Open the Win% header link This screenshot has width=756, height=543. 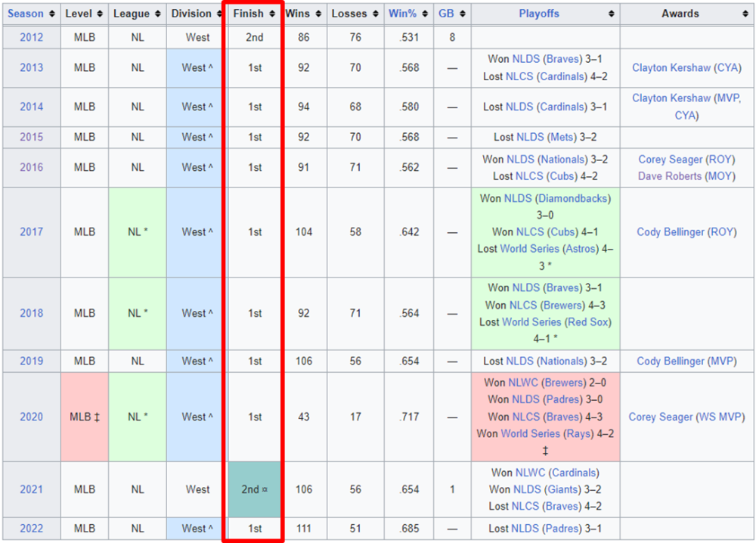[403, 14]
